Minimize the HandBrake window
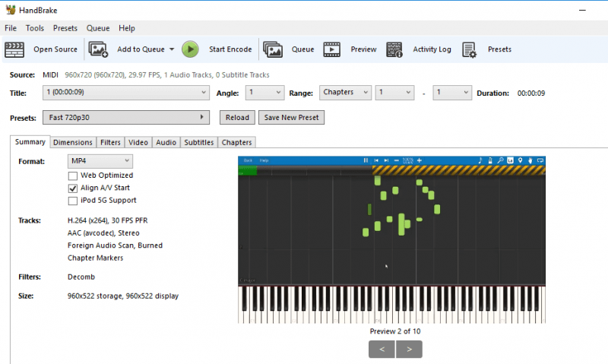The height and width of the screenshot is (364, 608). click(x=582, y=10)
